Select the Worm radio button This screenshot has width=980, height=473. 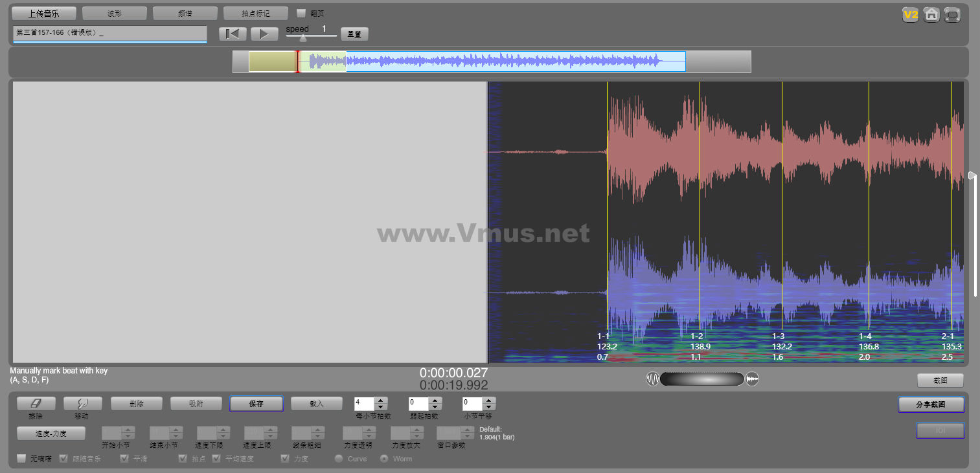(x=383, y=459)
